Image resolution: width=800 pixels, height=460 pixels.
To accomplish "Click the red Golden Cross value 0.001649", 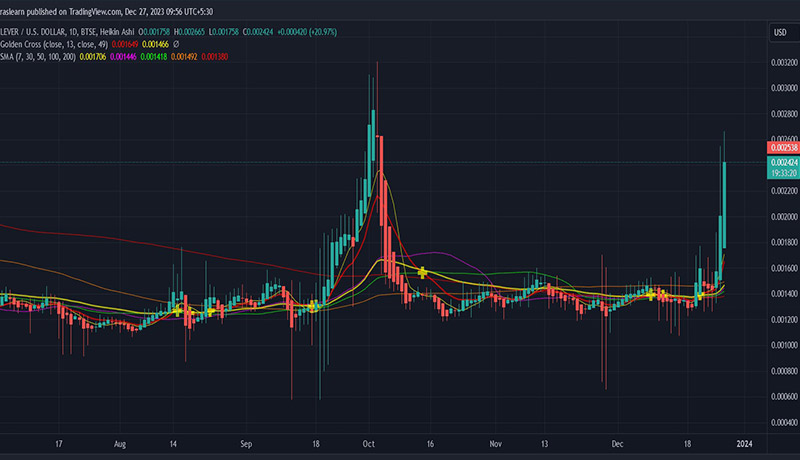I will tap(122, 45).
